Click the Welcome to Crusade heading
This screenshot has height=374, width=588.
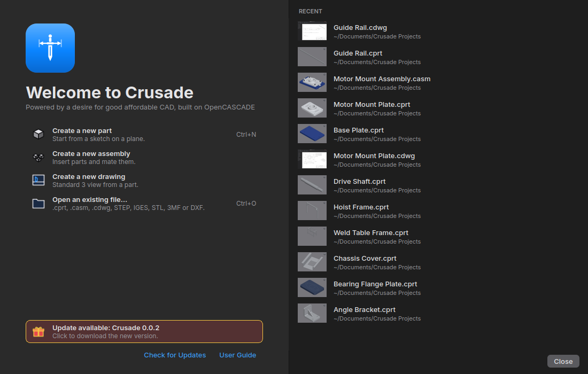[x=110, y=92]
